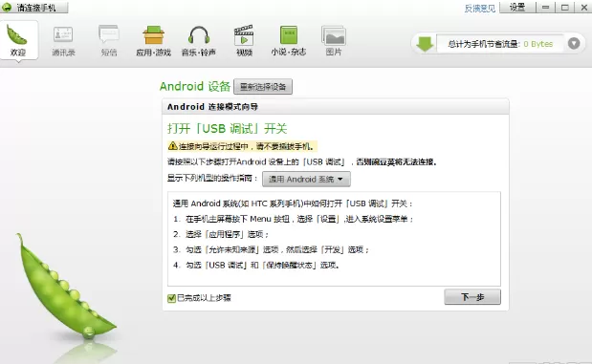This screenshot has width=592, height=364.
Task: Click the Android 设备 heading
Action: (195, 86)
